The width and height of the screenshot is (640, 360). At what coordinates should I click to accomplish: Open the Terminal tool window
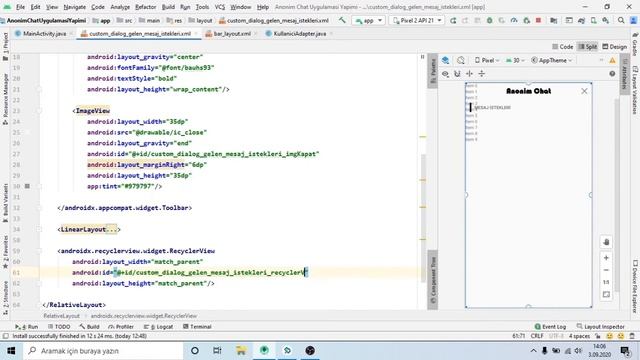click(197, 327)
